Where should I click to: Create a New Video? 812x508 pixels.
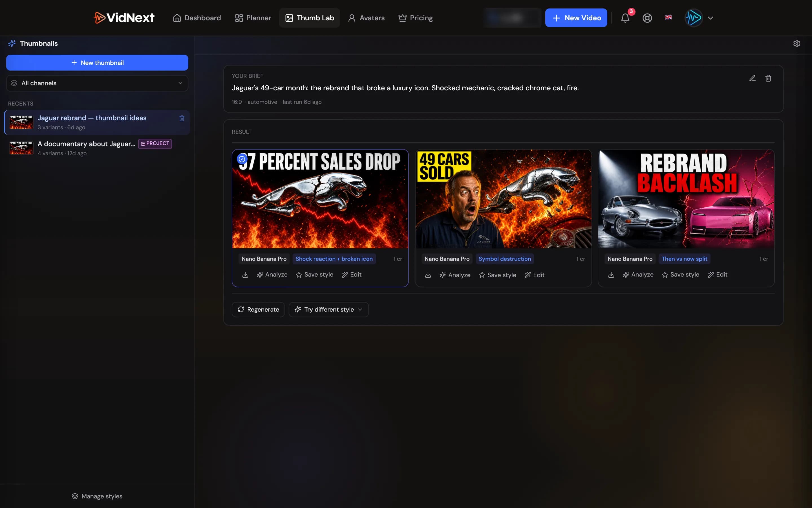576,18
